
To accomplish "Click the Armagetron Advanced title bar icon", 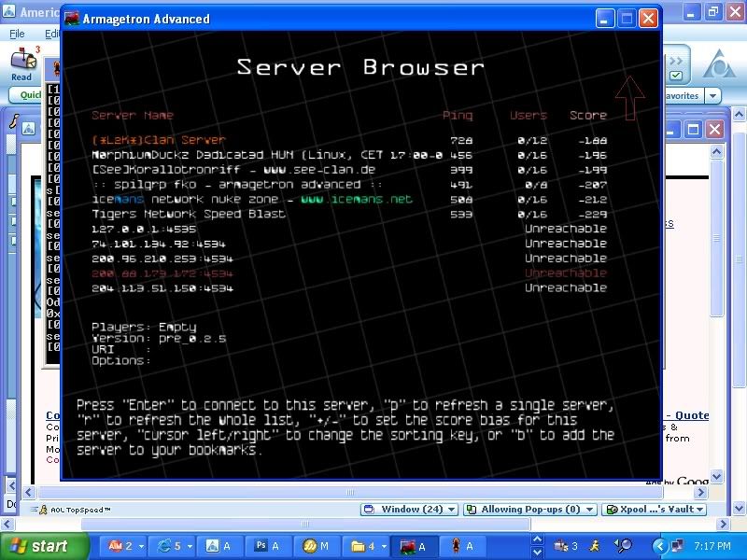I will coord(72,19).
